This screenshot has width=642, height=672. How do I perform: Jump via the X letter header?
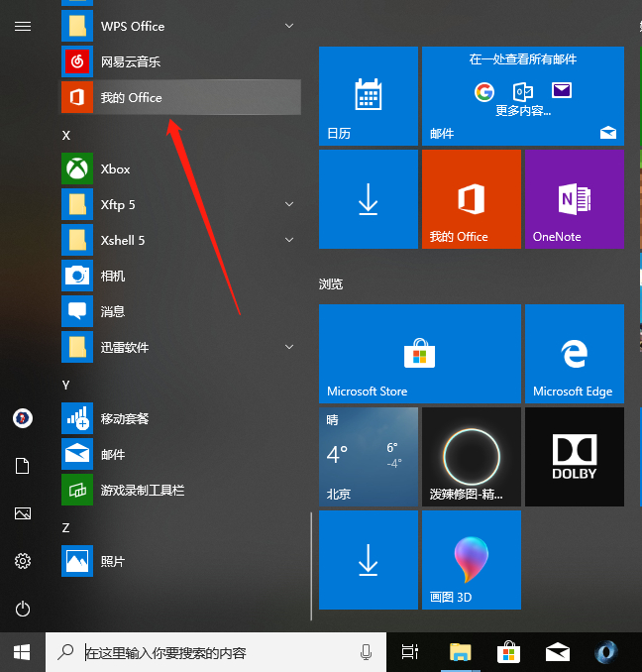point(66,136)
